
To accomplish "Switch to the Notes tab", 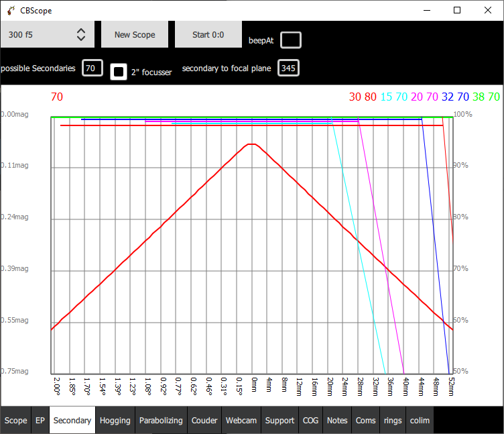I will (x=337, y=420).
